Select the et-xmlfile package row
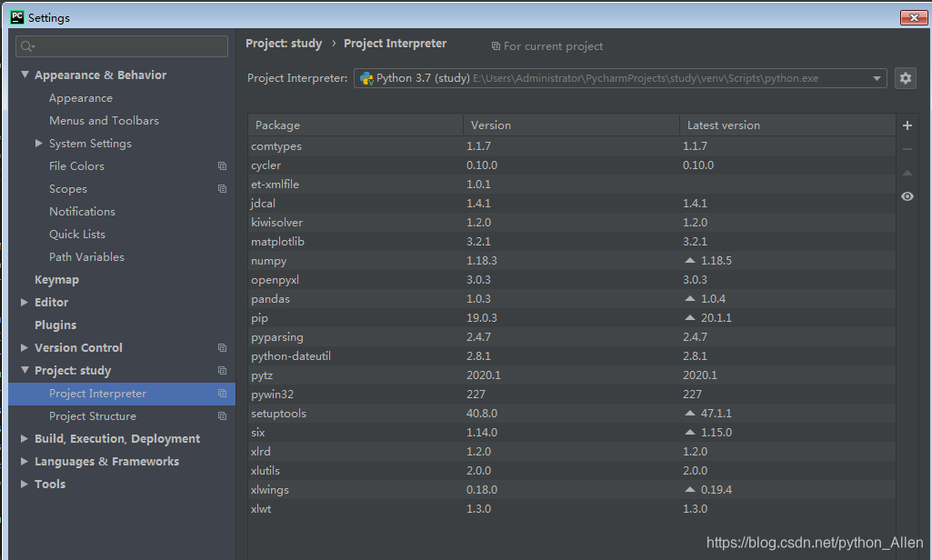Image resolution: width=932 pixels, height=560 pixels. (x=572, y=184)
